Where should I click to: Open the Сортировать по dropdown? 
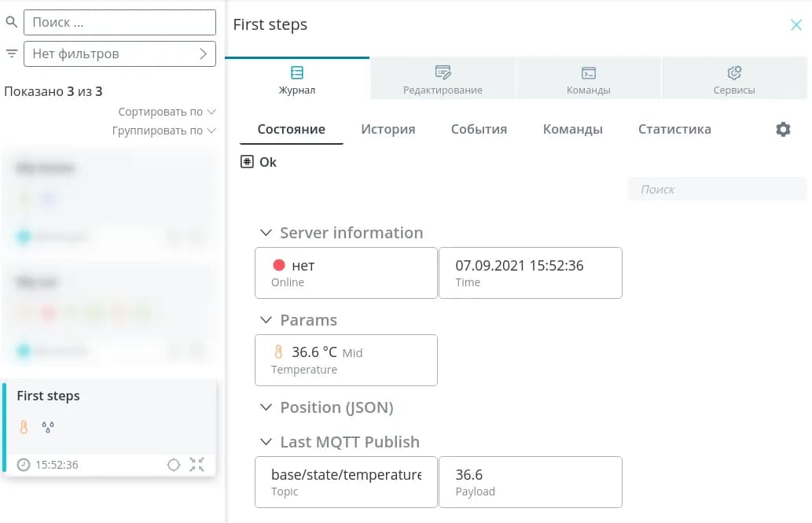[167, 112]
